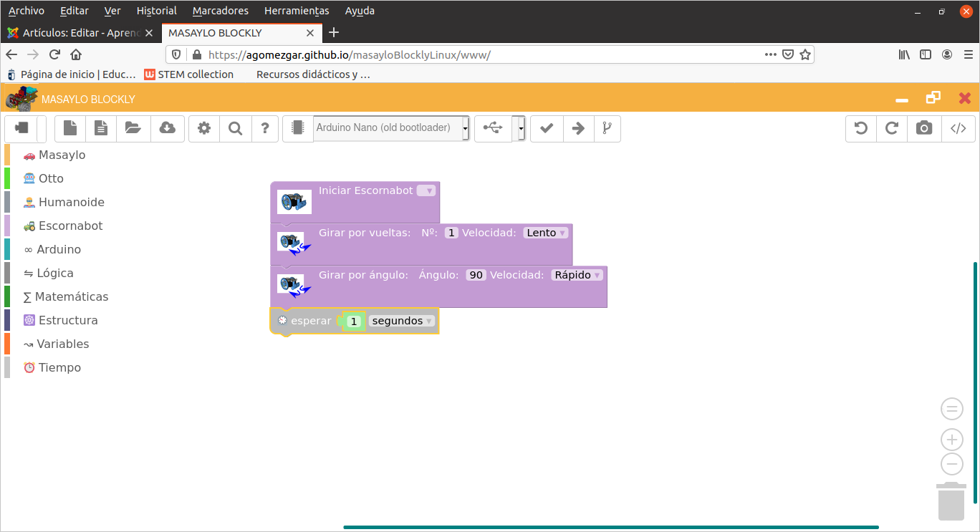Open the text document file icon

point(101,128)
